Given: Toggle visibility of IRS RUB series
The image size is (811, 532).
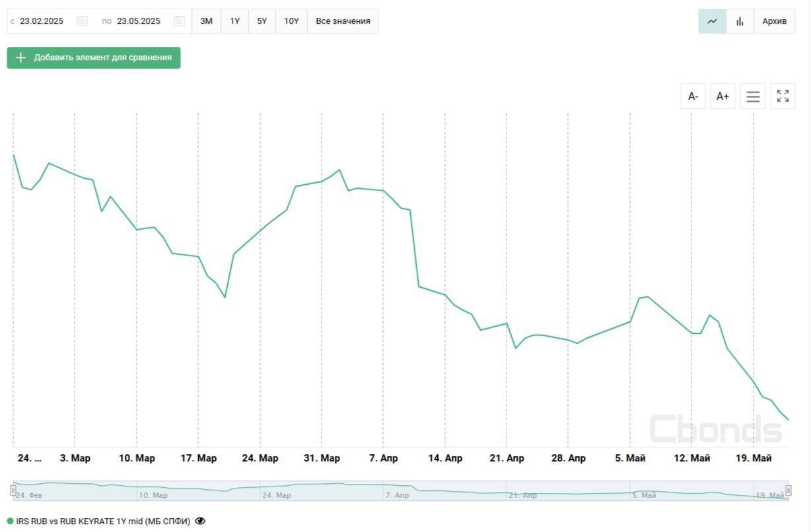Looking at the screenshot, I should [x=200, y=521].
